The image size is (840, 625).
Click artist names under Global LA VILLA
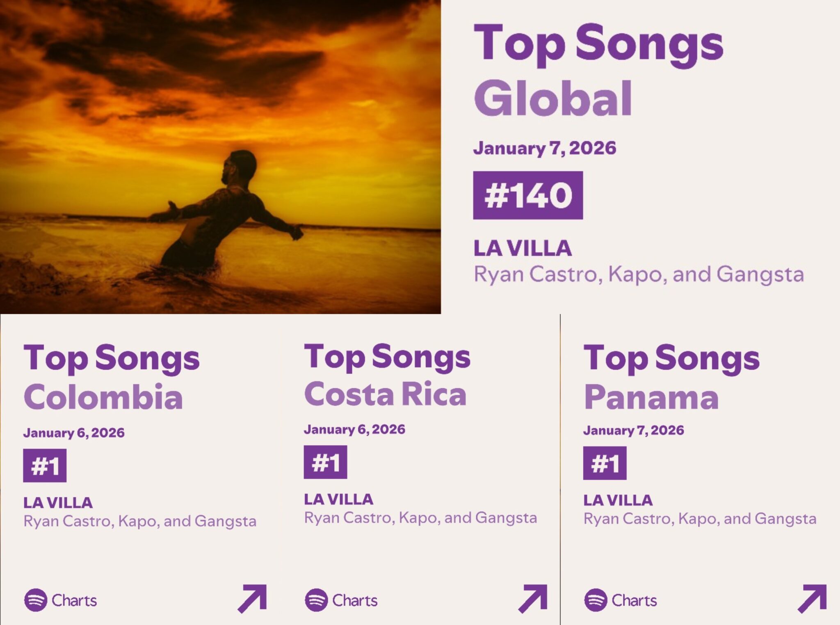coord(639,274)
